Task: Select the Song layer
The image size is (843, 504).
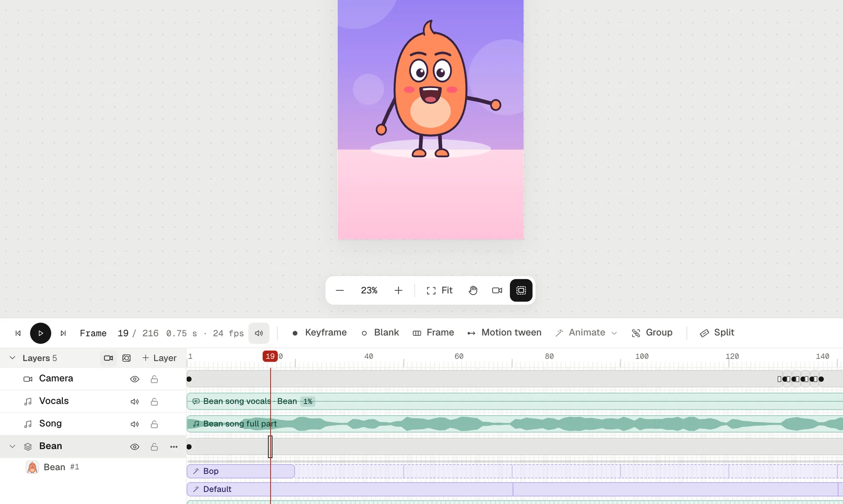Action: (50, 424)
